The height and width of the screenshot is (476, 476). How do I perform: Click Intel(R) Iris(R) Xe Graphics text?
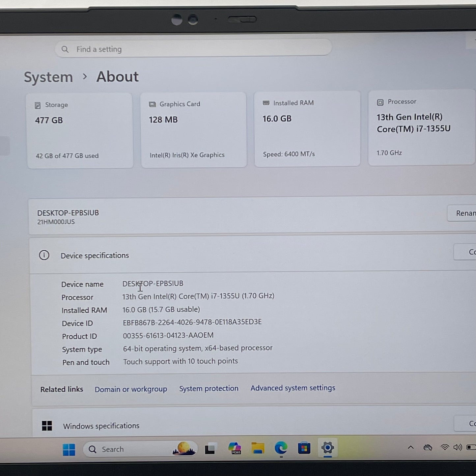click(187, 155)
